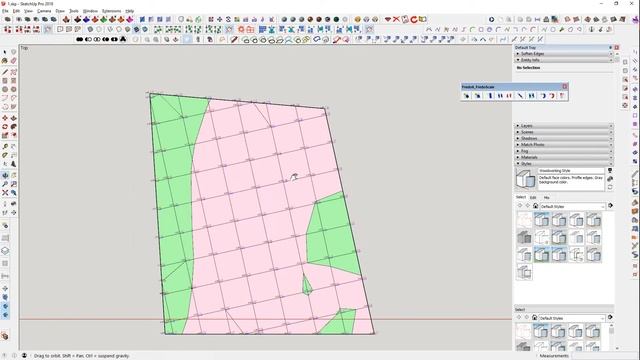Click the No Selection text in Entity Info

pyautogui.click(x=529, y=68)
